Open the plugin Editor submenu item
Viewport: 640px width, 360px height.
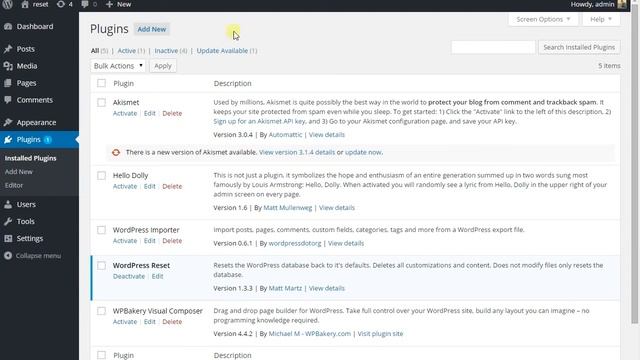point(14,185)
